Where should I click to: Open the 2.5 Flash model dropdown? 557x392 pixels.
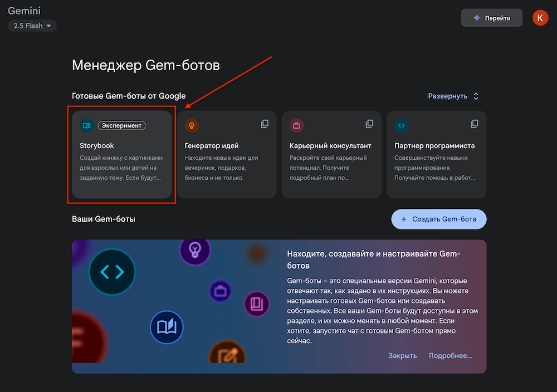point(32,26)
